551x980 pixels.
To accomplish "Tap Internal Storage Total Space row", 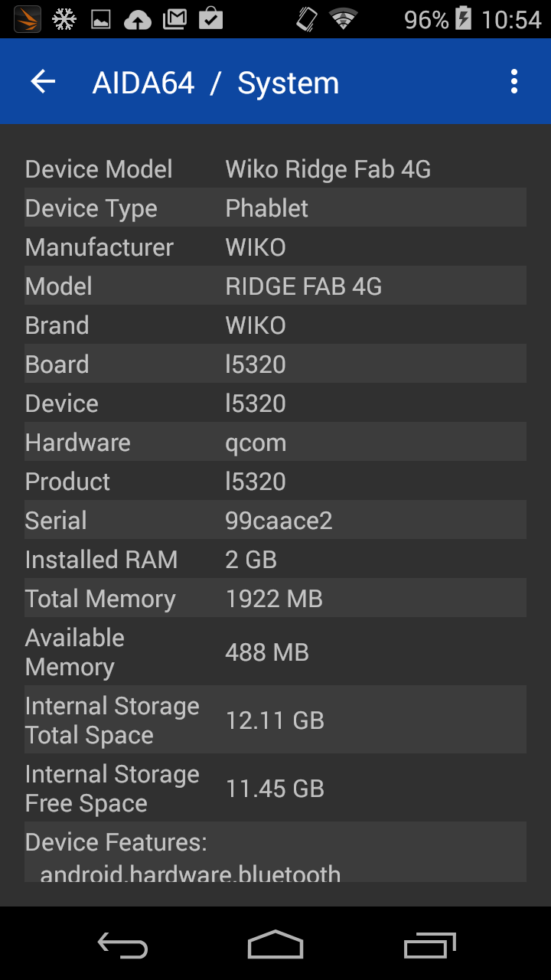I will click(x=275, y=720).
